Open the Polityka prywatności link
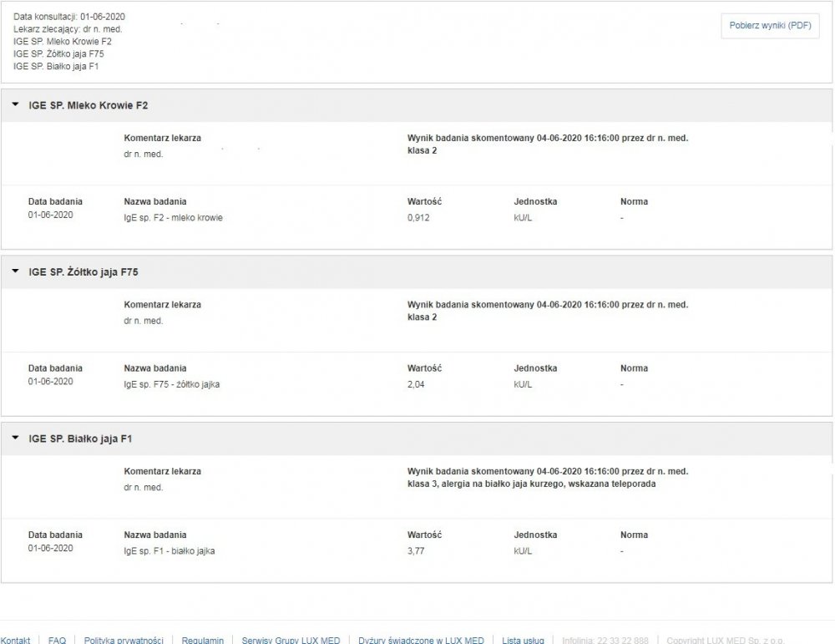The width and height of the screenshot is (835, 644). coord(124,640)
